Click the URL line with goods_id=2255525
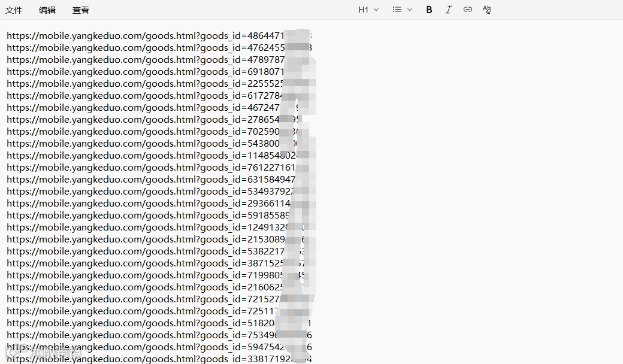623x364 pixels. click(159, 83)
